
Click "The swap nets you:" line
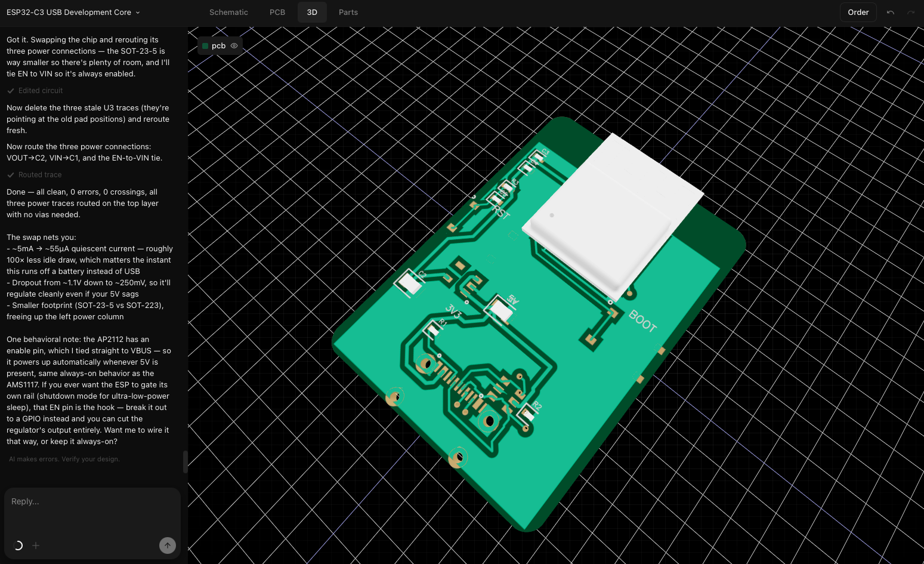(41, 238)
